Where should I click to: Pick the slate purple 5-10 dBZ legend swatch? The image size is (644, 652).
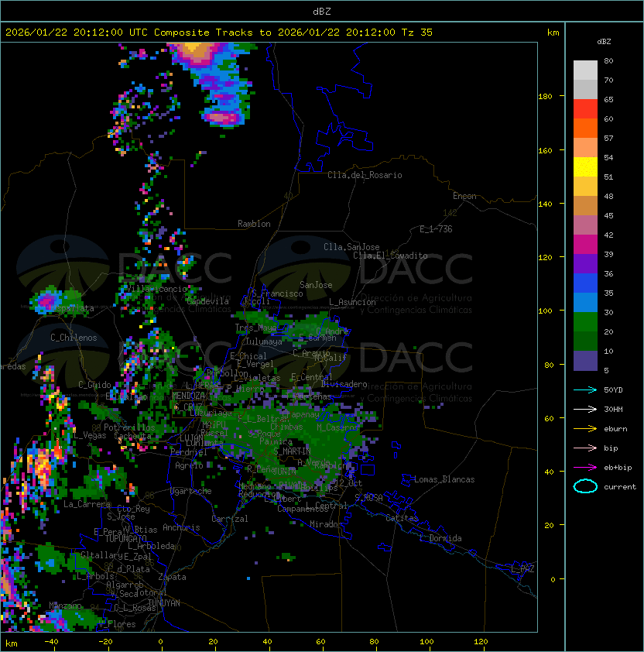pos(585,361)
